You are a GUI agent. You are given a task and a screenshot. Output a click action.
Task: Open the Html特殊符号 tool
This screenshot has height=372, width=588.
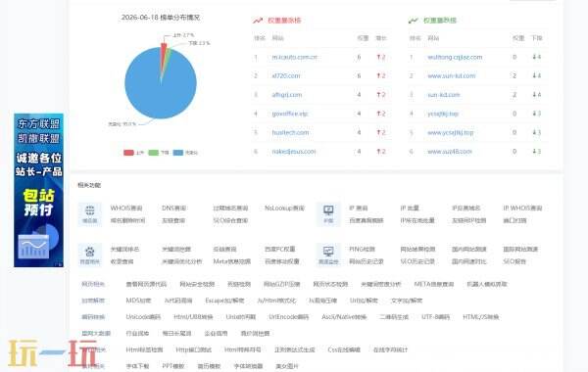click(x=242, y=349)
